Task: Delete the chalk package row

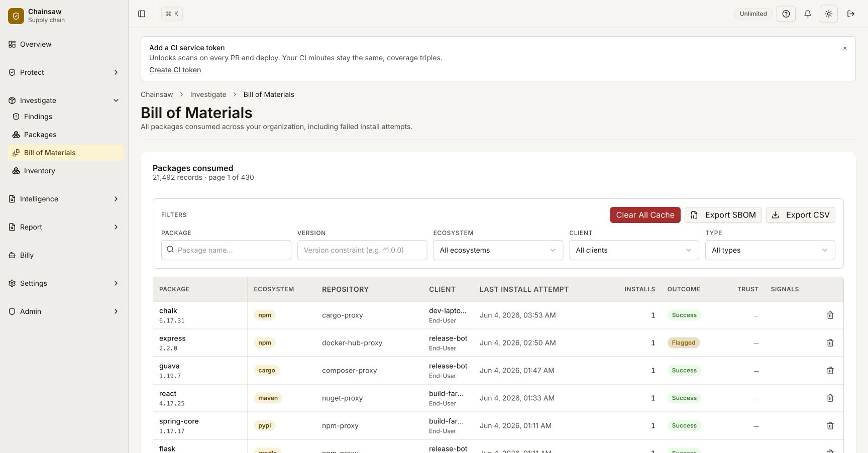Action: (x=830, y=315)
